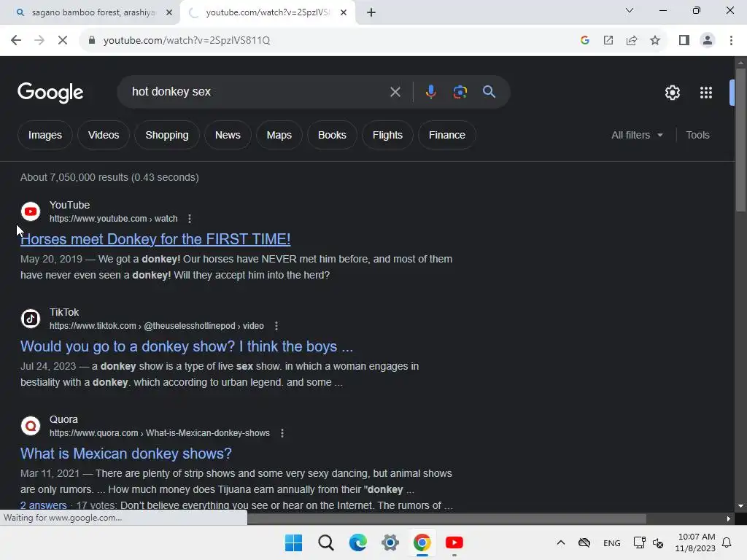Filter results by Maps

pos(279,135)
